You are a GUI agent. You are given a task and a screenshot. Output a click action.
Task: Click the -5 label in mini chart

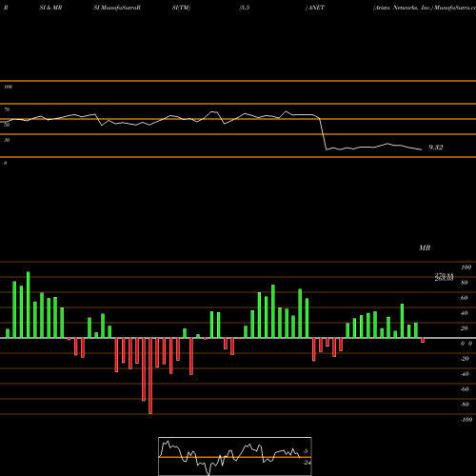click(x=306, y=451)
